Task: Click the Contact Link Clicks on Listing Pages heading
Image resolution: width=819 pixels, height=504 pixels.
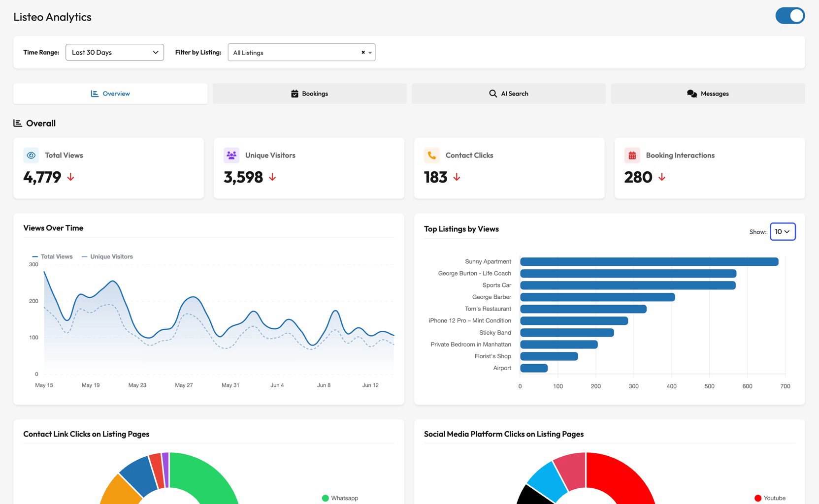Action: 86,434
